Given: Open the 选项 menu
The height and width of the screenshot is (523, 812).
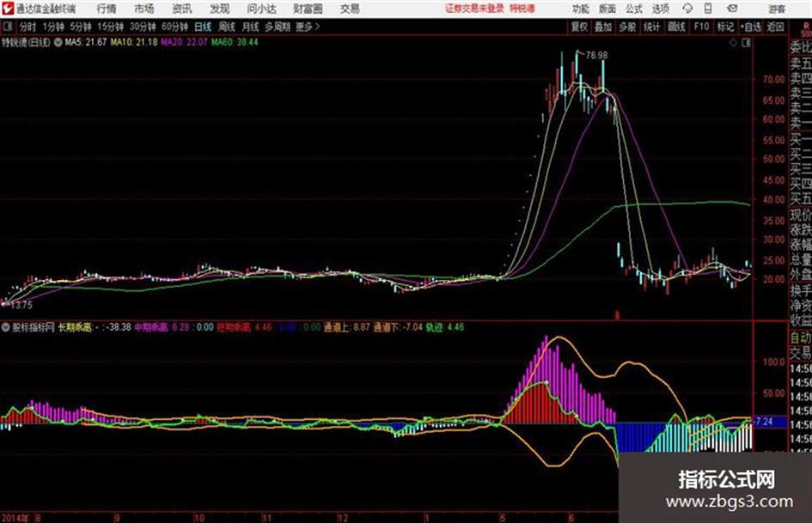Looking at the screenshot, I should click(661, 9).
